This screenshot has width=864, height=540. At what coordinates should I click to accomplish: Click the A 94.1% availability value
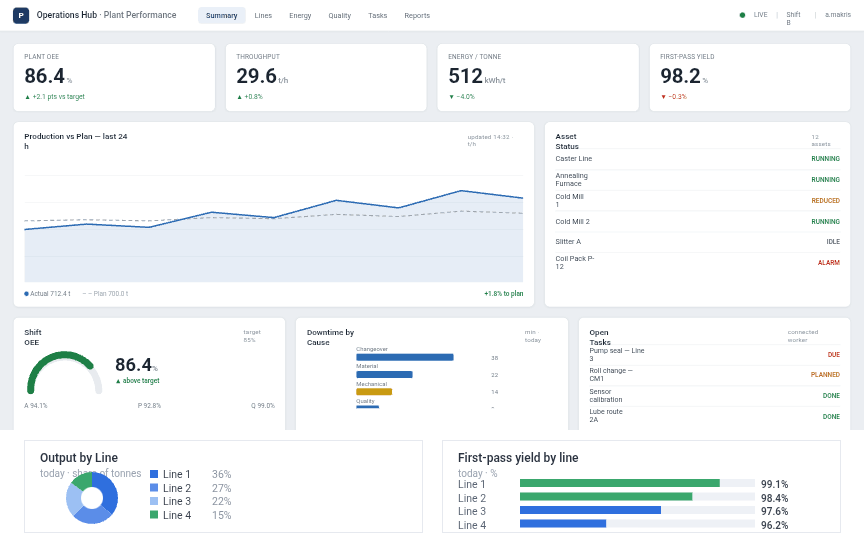[x=36, y=406]
